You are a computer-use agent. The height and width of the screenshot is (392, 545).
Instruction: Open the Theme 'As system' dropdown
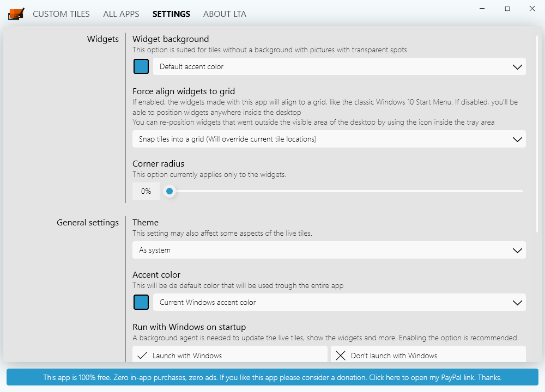coord(329,250)
